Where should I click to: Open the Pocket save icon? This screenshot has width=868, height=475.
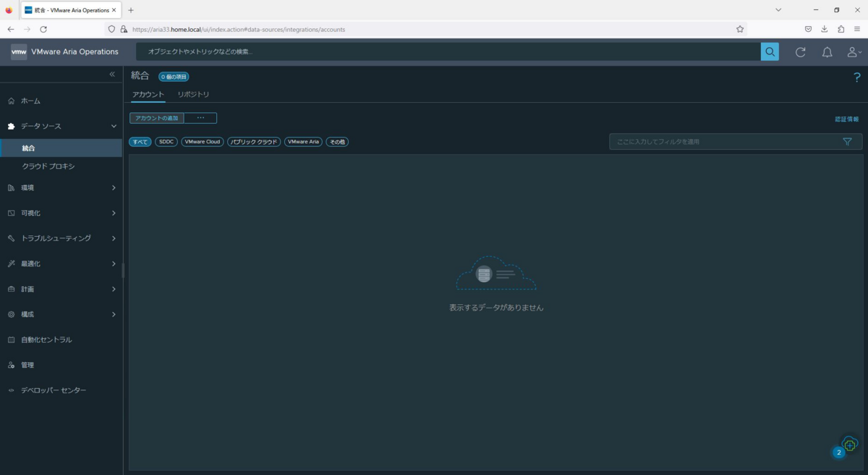point(808,29)
